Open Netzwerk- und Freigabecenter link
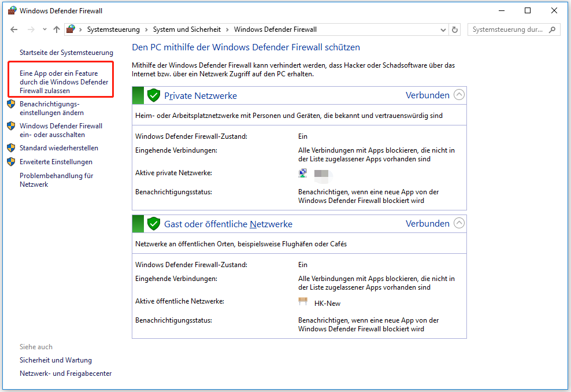This screenshot has height=392, width=571. pyautogui.click(x=65, y=373)
